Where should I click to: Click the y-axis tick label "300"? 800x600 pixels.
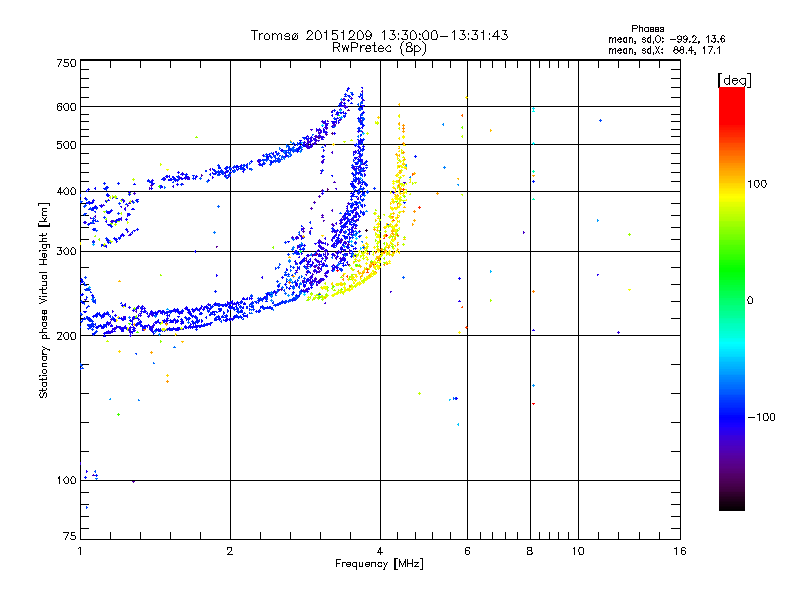(x=67, y=252)
